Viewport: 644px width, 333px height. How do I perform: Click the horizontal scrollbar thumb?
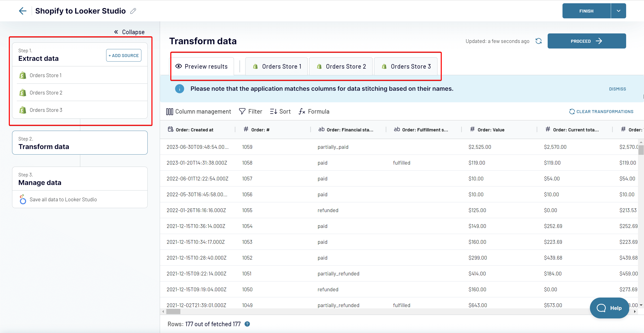173,312
